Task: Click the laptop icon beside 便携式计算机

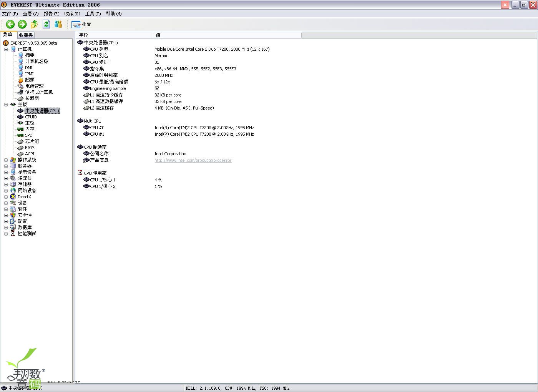Action: pos(20,92)
